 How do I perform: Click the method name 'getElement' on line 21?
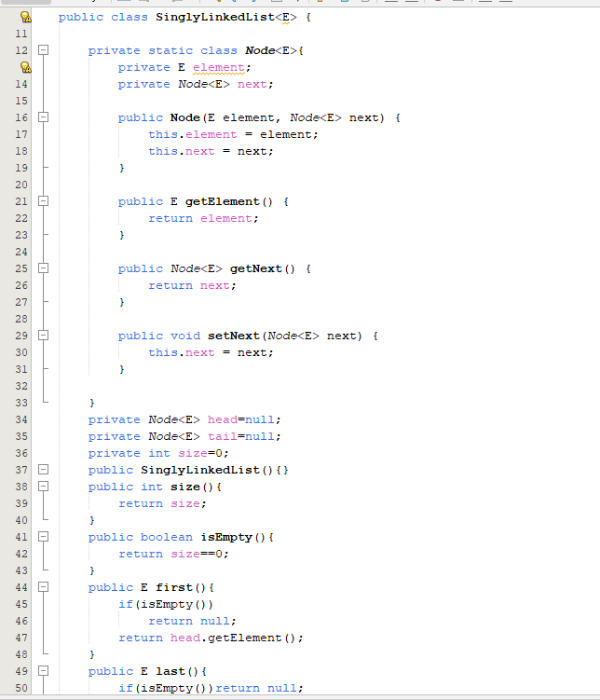222,201
